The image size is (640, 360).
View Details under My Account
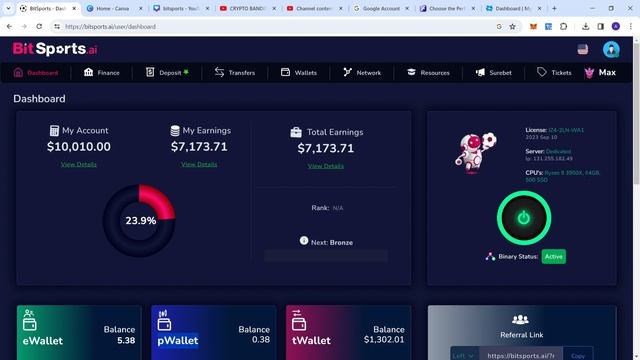[79, 164]
